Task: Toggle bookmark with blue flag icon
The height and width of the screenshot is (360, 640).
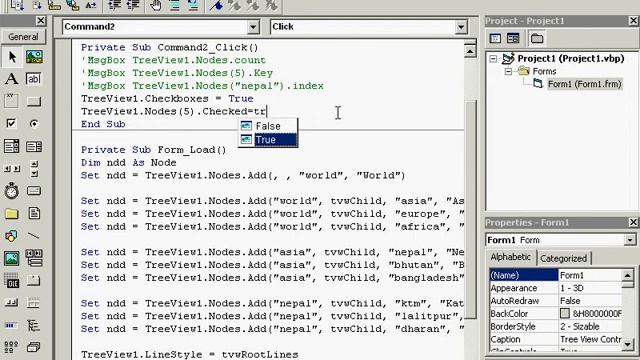Action: pyautogui.click(x=216, y=5)
